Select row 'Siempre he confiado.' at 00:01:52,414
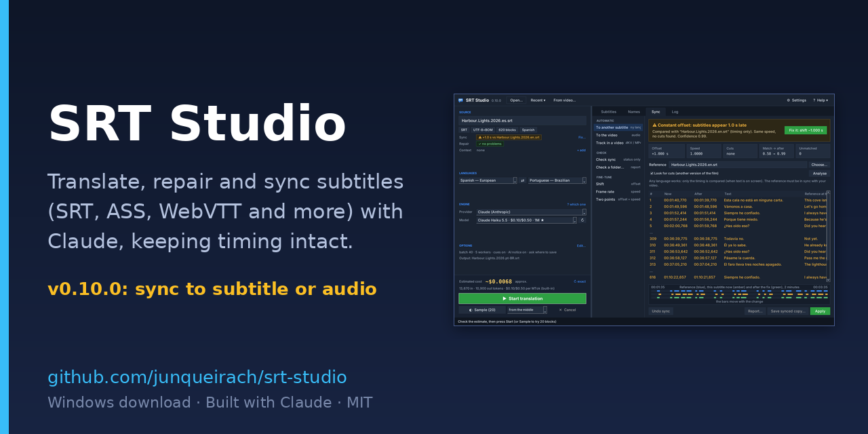Screen dimensions: 868x434 pos(737,213)
